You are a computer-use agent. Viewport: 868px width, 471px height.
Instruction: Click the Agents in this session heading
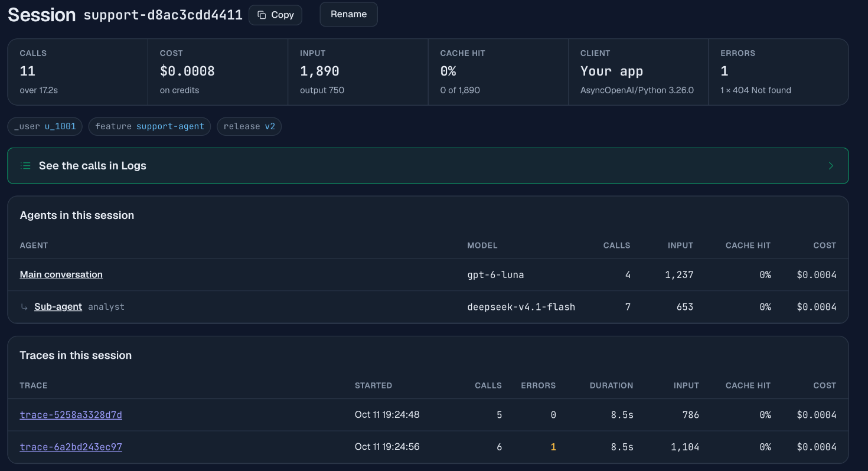(77, 215)
